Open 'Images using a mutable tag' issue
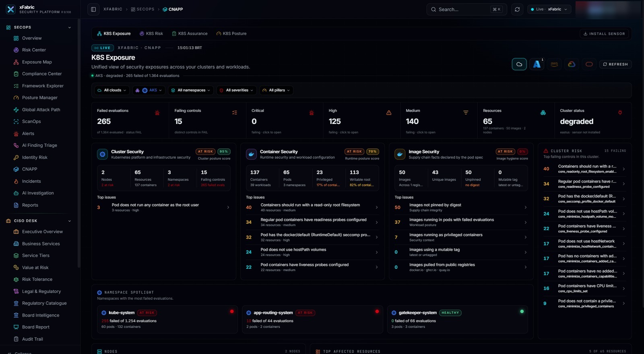This screenshot has height=354, width=644. click(x=461, y=252)
